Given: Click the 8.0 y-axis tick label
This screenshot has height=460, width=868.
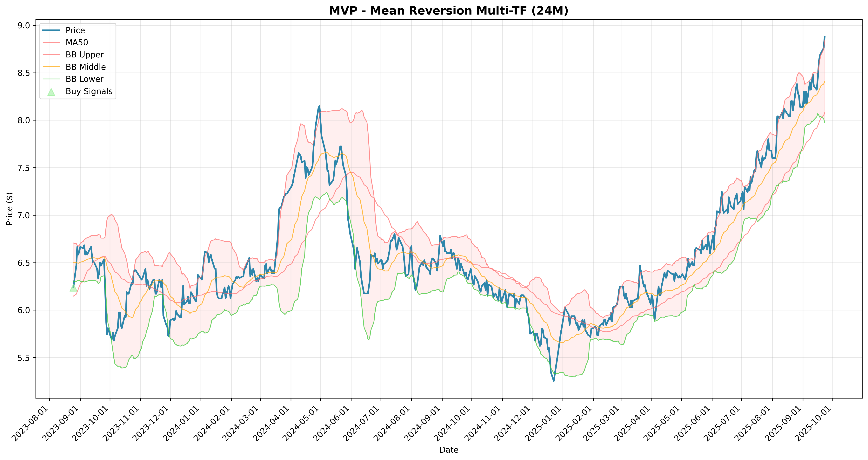Looking at the screenshot, I should pyautogui.click(x=24, y=120).
